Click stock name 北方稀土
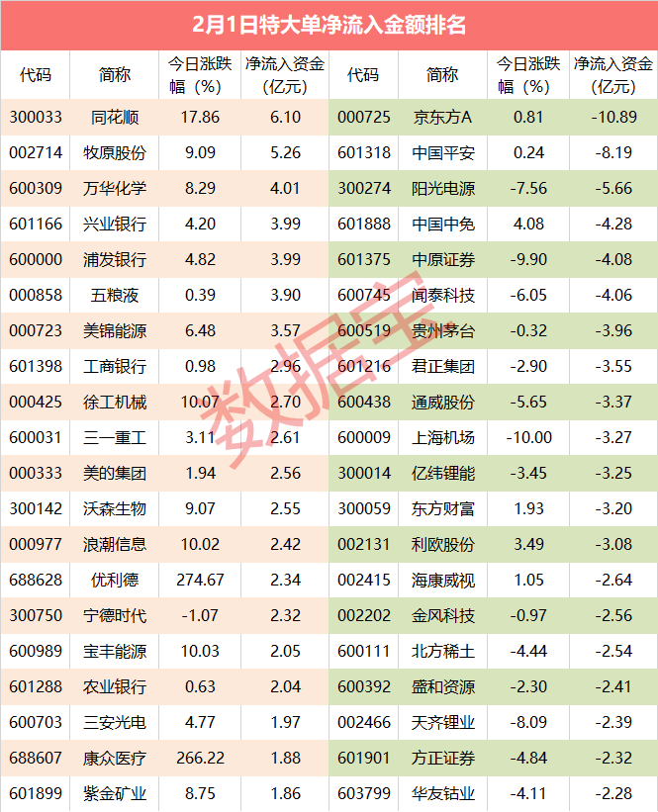Screen dimensions: 658x812 443,652
